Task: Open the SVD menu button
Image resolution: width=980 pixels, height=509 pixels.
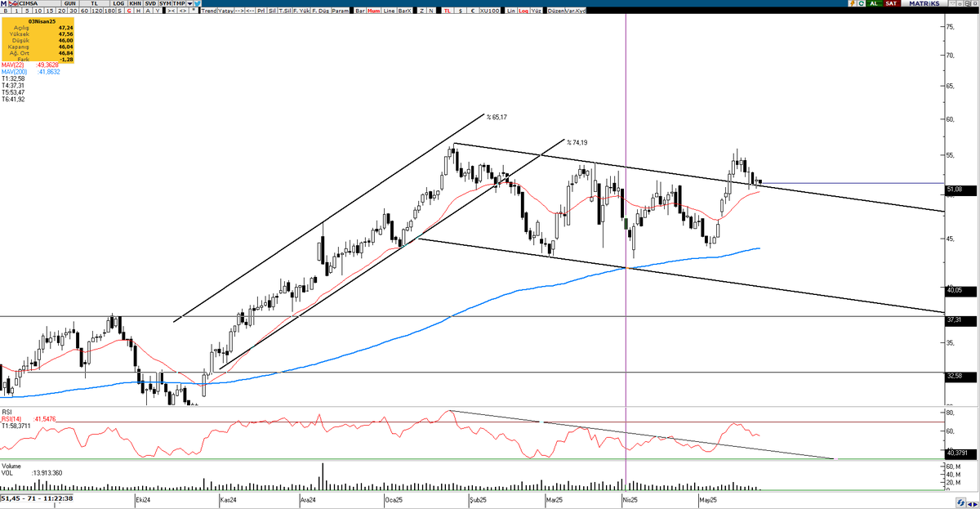Action: [150, 4]
